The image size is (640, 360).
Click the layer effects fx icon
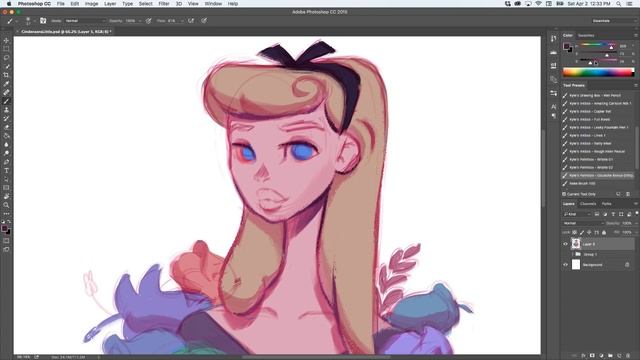[x=583, y=356]
